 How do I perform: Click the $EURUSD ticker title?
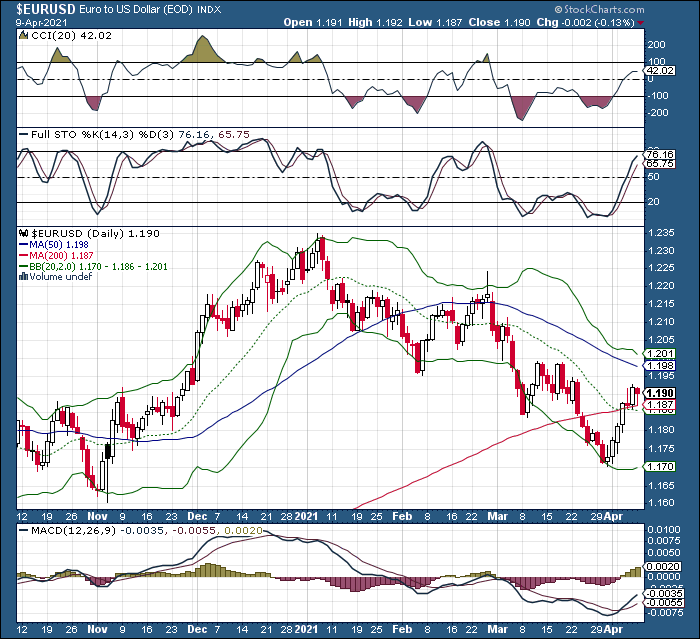pos(46,9)
